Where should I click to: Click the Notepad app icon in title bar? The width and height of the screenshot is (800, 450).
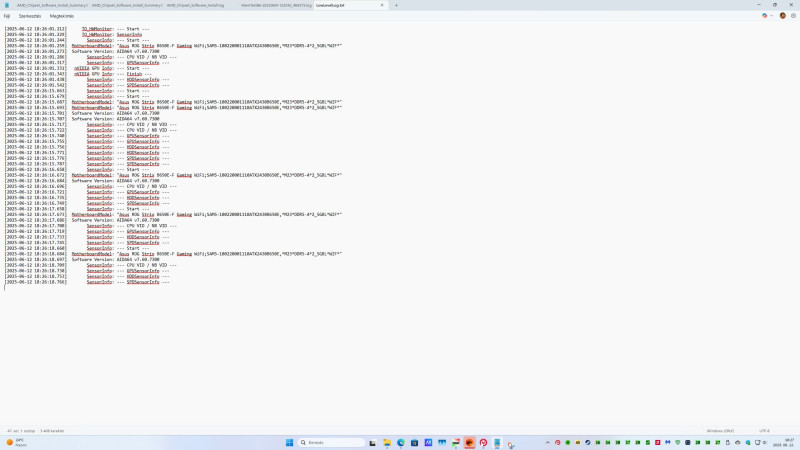coord(7,5)
